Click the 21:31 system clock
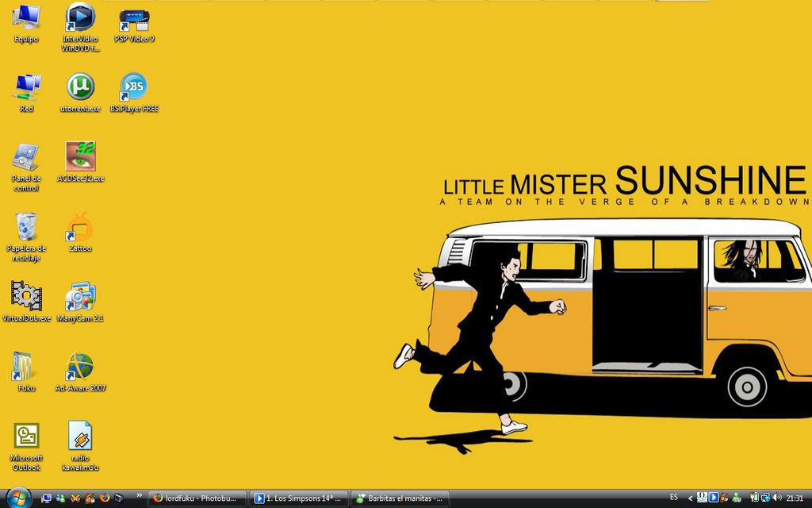 (795, 498)
